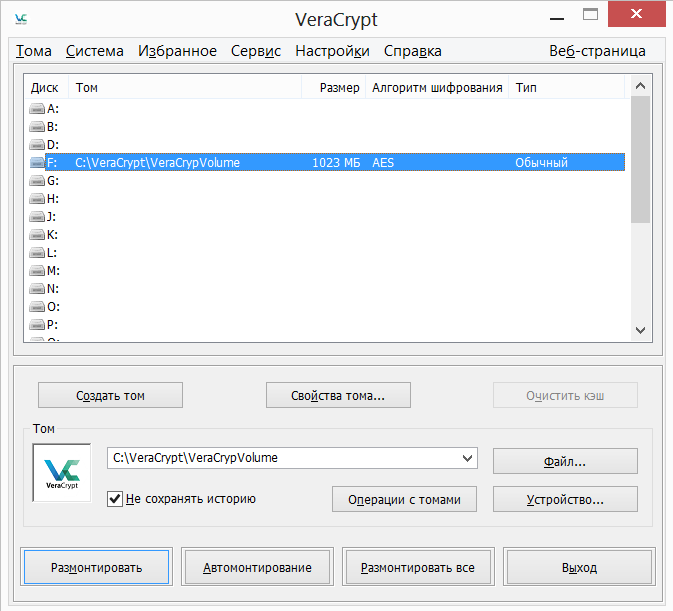The image size is (673, 611).
Task: Select drive K: icon in list
Action: point(37,235)
